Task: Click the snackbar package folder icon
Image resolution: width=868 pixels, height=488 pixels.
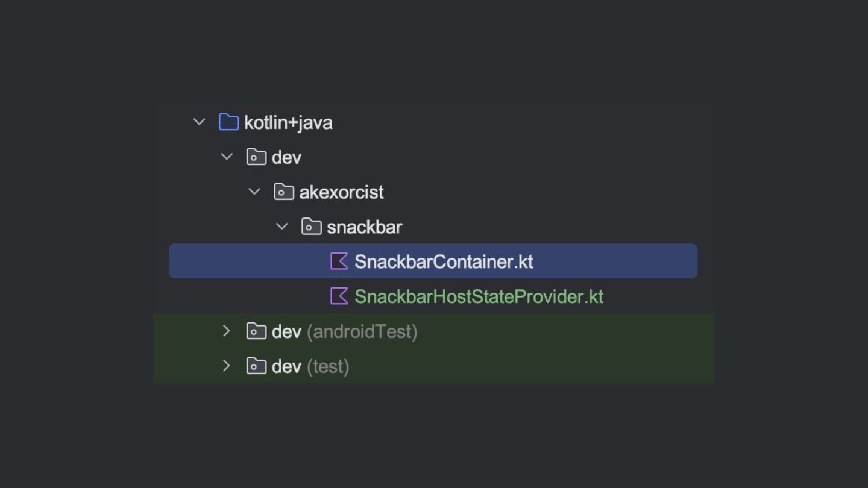Action: coord(311,227)
